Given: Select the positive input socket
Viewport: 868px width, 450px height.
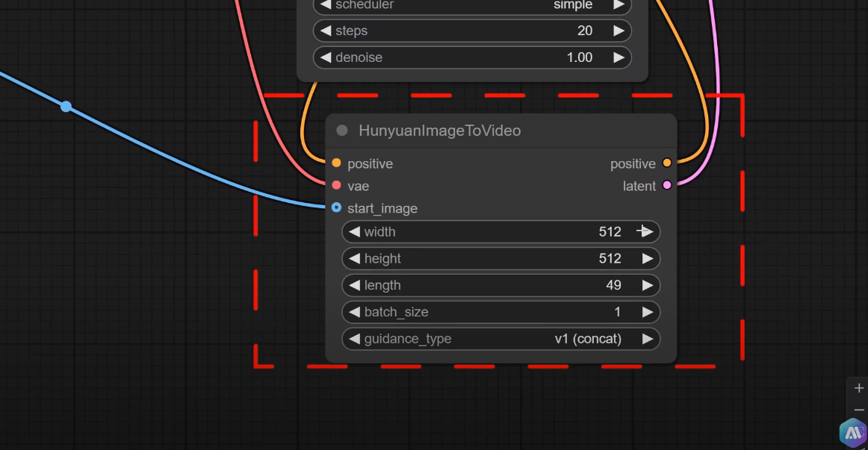Looking at the screenshot, I should [x=336, y=163].
